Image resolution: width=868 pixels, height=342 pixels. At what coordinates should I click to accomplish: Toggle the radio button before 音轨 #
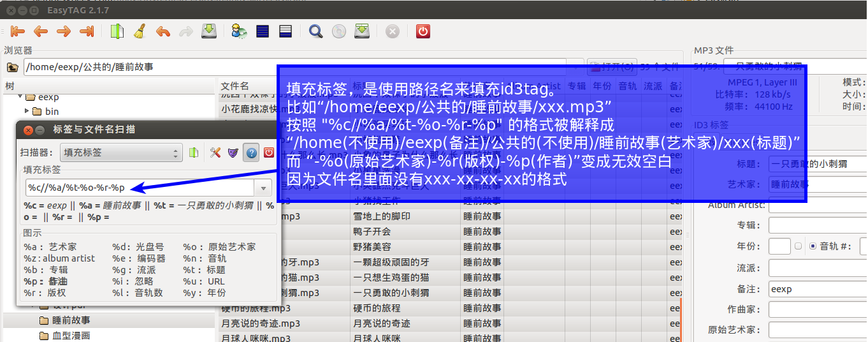(813, 246)
